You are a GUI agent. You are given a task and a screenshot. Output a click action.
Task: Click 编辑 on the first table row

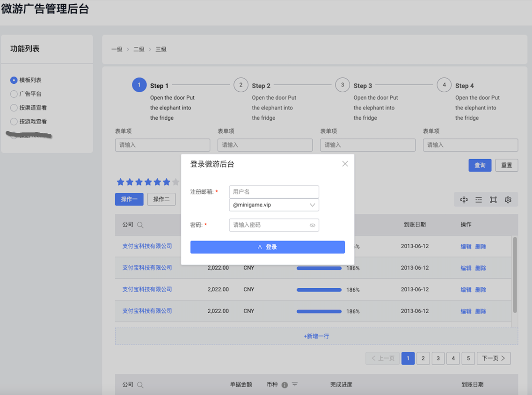tap(466, 246)
